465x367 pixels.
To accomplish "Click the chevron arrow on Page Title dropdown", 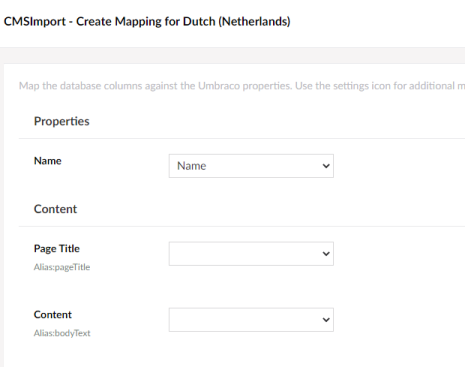I will [x=326, y=254].
